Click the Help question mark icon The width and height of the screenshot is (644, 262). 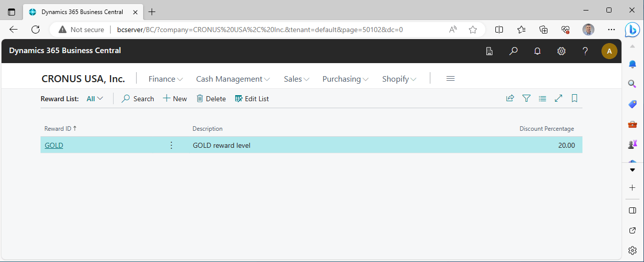coord(585,51)
